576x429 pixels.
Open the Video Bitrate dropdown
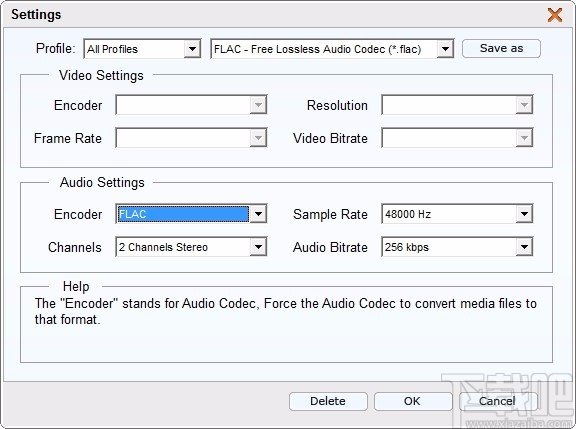coord(457,138)
